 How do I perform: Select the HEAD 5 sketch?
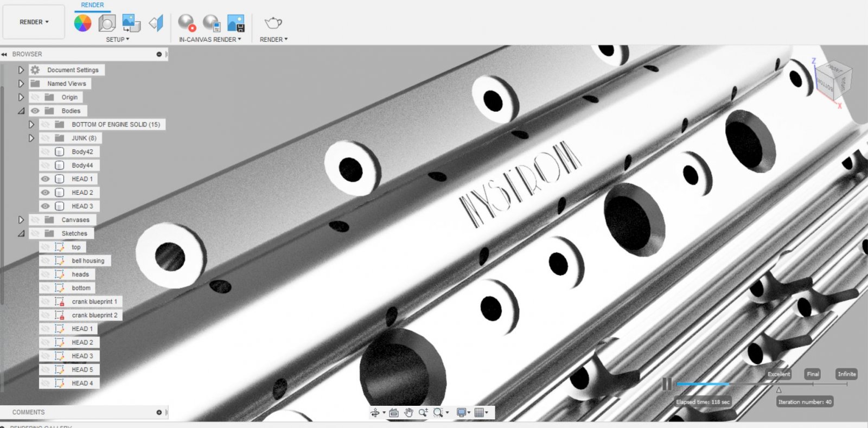point(82,370)
